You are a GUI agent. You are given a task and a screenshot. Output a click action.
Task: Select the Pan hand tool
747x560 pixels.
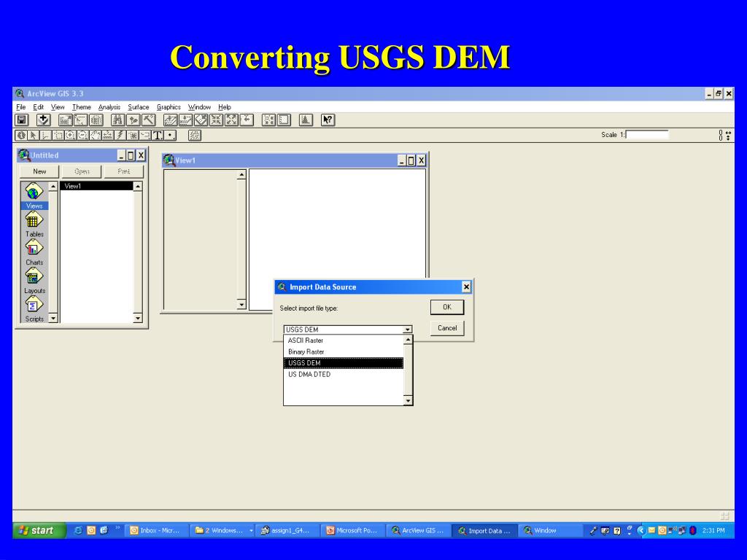pos(96,135)
